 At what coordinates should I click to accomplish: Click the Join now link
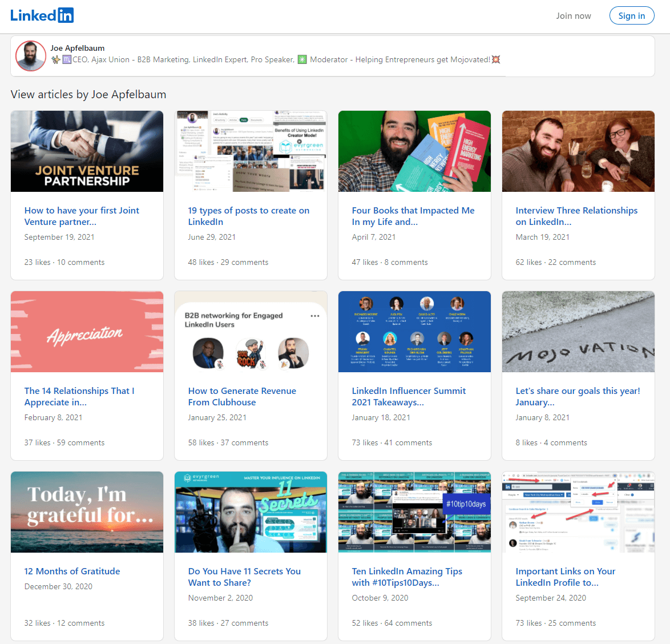tap(574, 16)
